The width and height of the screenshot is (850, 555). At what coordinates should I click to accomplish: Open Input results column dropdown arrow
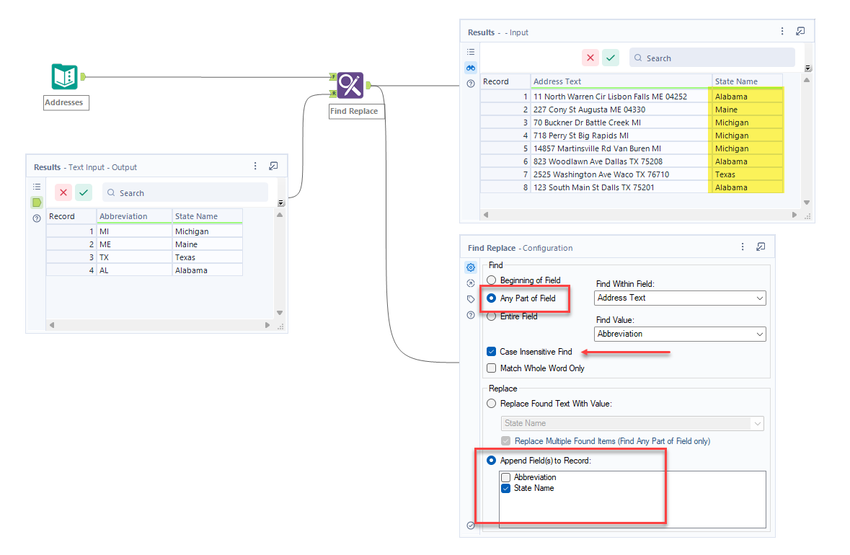(808, 68)
